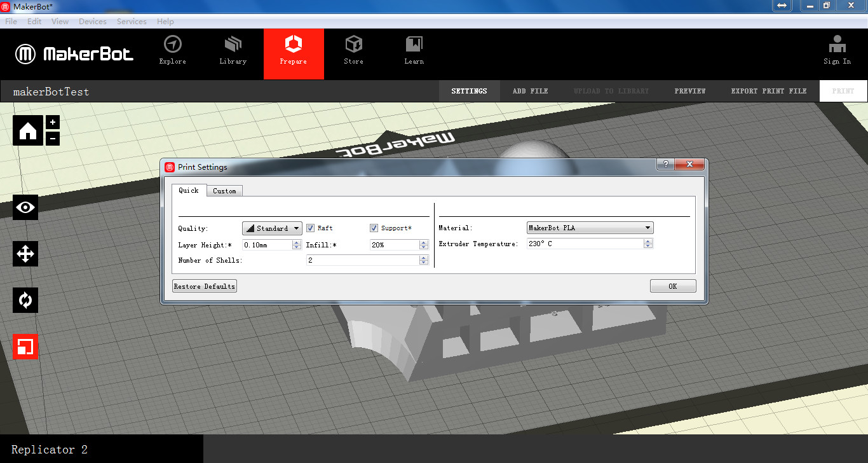This screenshot has width=868, height=463.
Task: Click the MakerBot icon in Print Settings title
Action: coord(170,167)
